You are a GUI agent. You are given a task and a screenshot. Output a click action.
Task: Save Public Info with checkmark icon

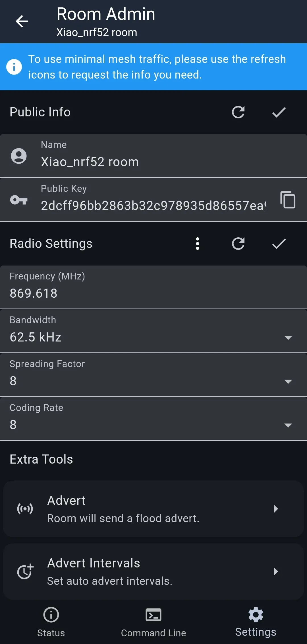coord(279,112)
